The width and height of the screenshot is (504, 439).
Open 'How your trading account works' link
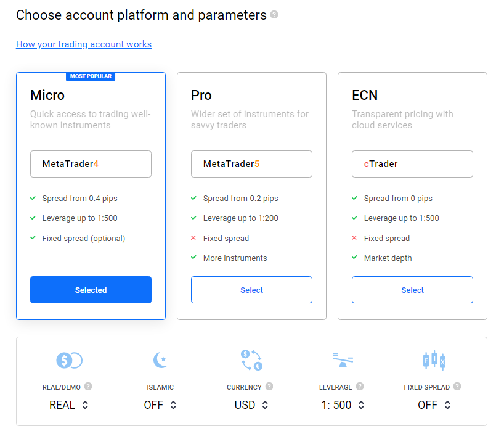[x=84, y=44]
